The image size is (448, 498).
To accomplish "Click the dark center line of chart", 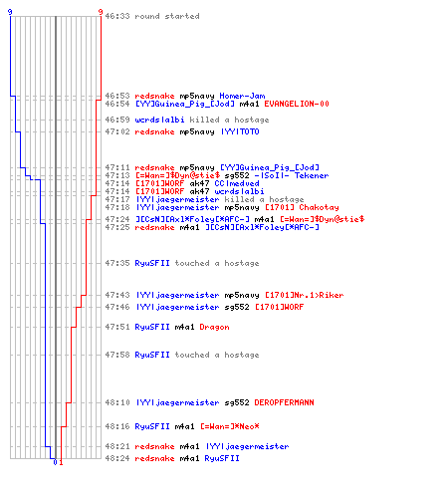I will tap(56, 237).
